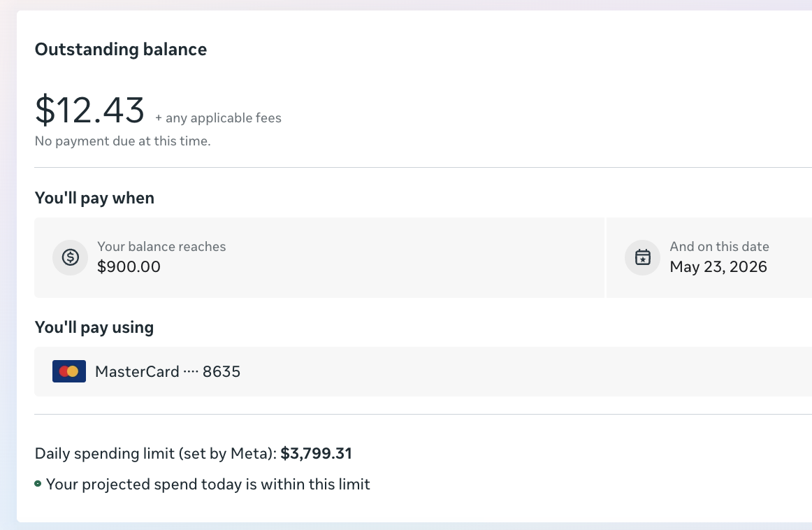Click the + any applicable fees text

(218, 117)
